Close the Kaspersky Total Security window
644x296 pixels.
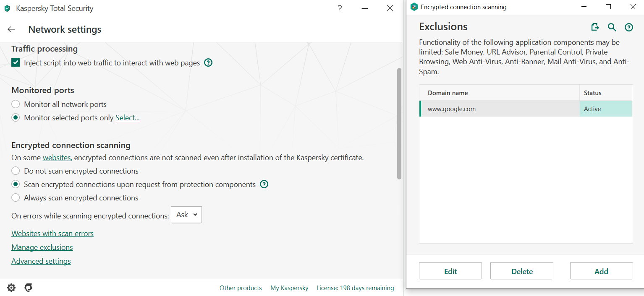click(x=390, y=8)
